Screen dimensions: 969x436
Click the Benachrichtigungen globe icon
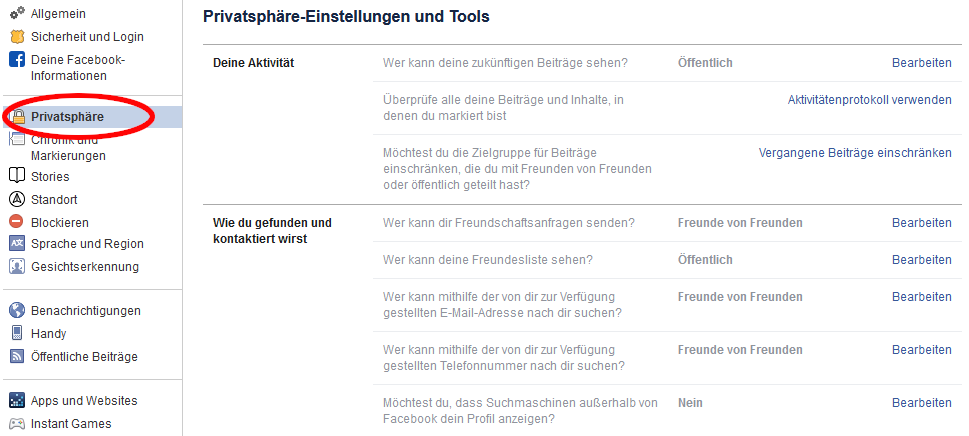16,311
